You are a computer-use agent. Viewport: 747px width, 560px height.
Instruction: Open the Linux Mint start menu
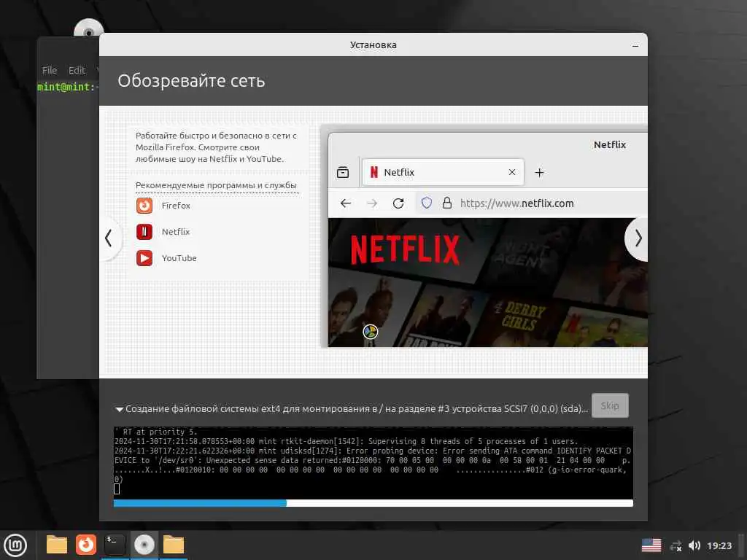tap(16, 545)
